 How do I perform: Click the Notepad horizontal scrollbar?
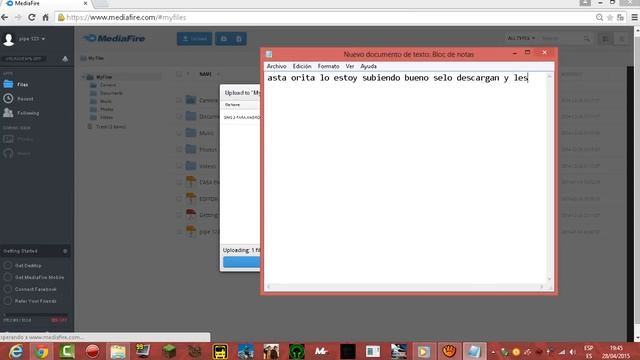pyautogui.click(x=405, y=287)
